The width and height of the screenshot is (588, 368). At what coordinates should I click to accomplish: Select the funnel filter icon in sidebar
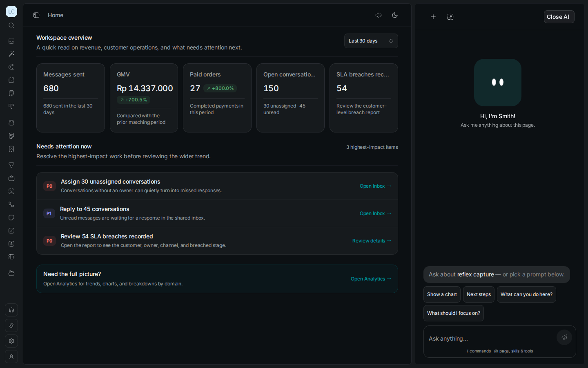pyautogui.click(x=11, y=165)
